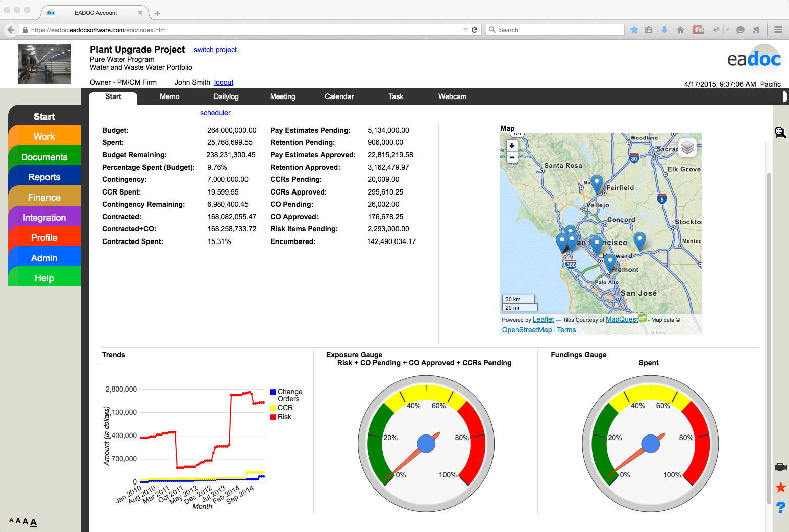
Task: Click the orange-red star favorites icon
Action: pos(781,487)
